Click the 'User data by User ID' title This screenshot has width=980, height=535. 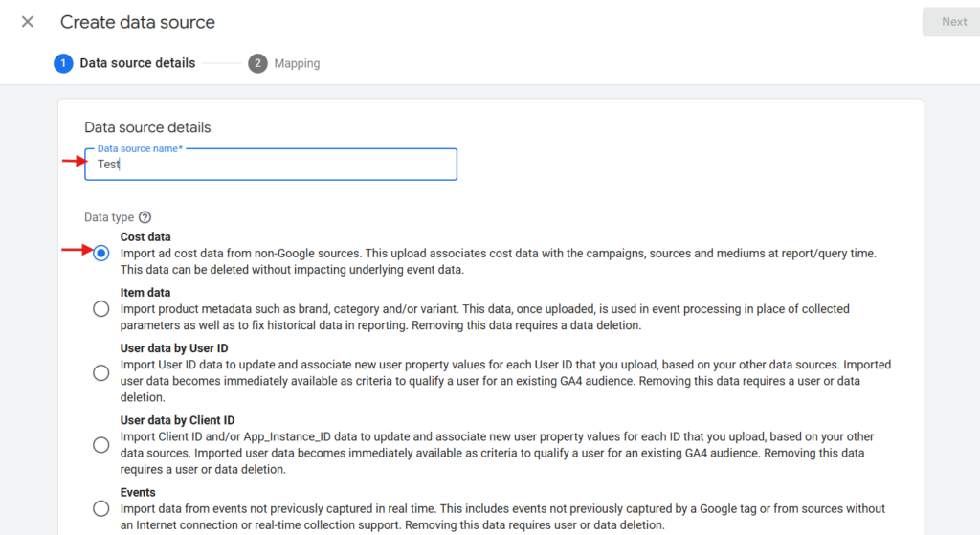point(174,348)
